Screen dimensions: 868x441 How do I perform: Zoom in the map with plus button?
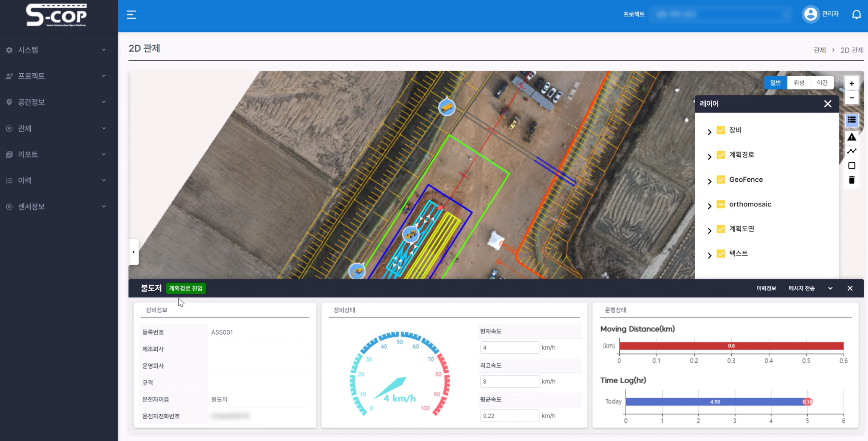tap(852, 83)
